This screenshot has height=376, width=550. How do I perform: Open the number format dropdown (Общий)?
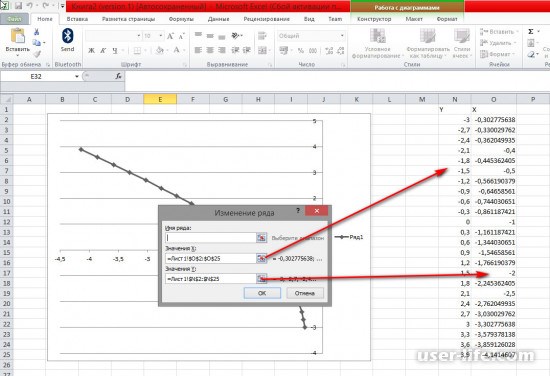coord(342,36)
